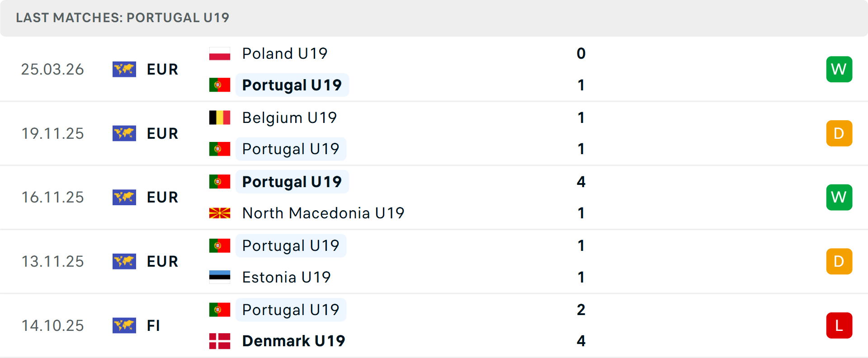Click the Belgium flag icon
Viewport: 868px width, 358px height.
[x=220, y=118]
